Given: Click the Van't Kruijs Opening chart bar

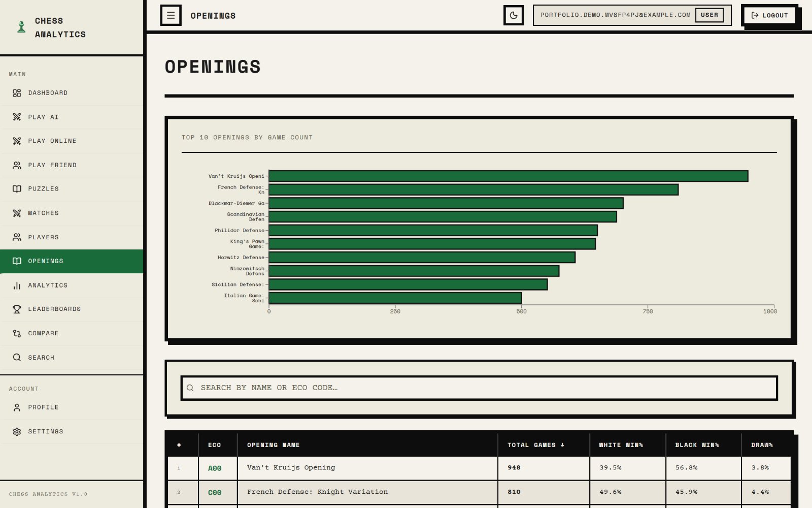Looking at the screenshot, I should [x=508, y=176].
